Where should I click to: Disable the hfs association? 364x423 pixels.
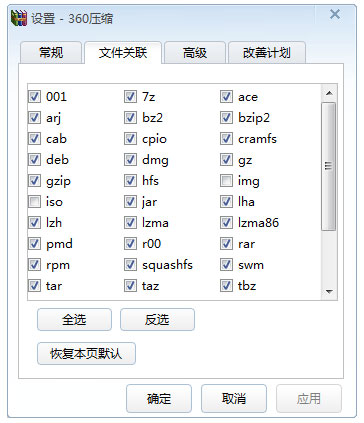tap(130, 181)
